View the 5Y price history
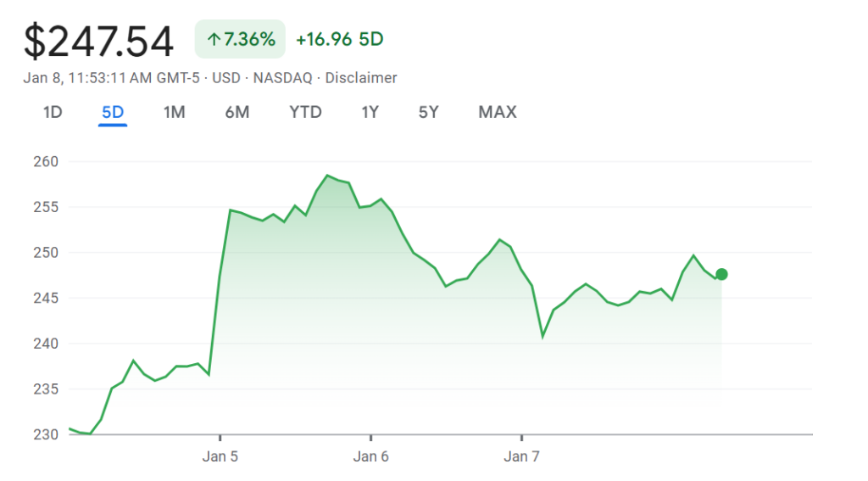The width and height of the screenshot is (868, 481). [x=428, y=112]
